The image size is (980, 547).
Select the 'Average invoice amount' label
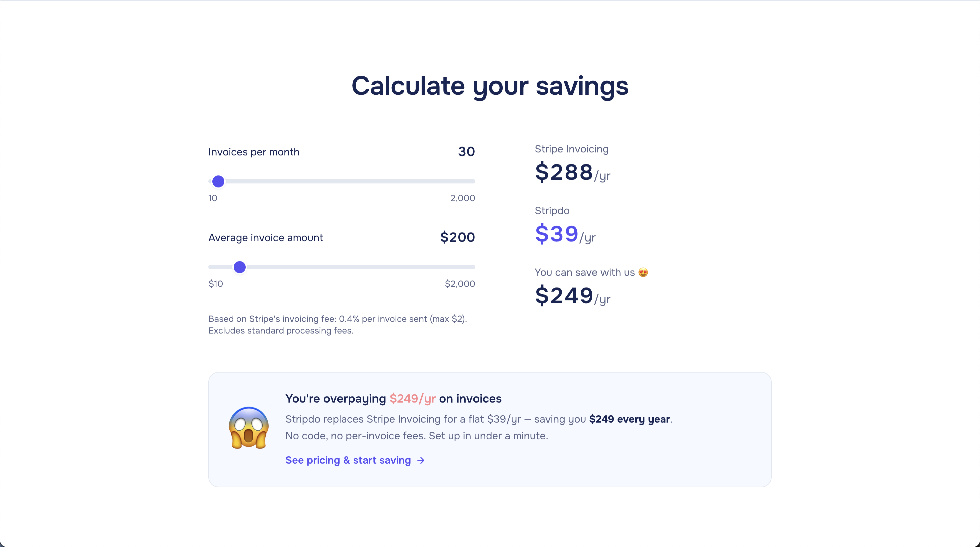(x=266, y=237)
